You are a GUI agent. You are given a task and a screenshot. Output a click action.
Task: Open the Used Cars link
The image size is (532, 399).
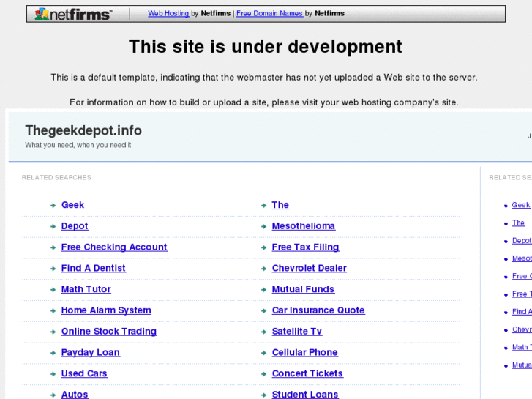point(84,373)
